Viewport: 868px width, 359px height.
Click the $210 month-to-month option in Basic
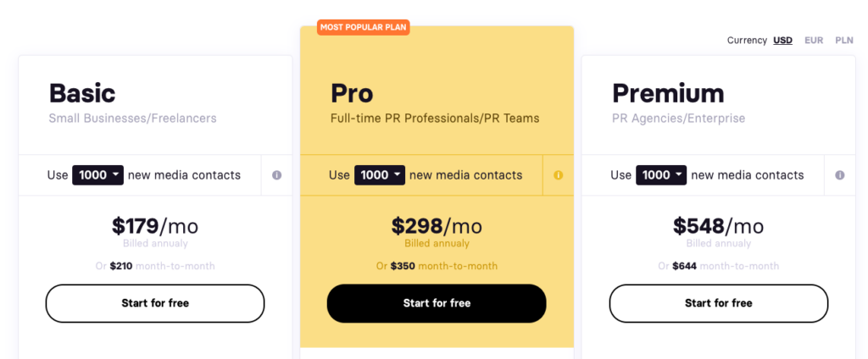click(x=155, y=266)
